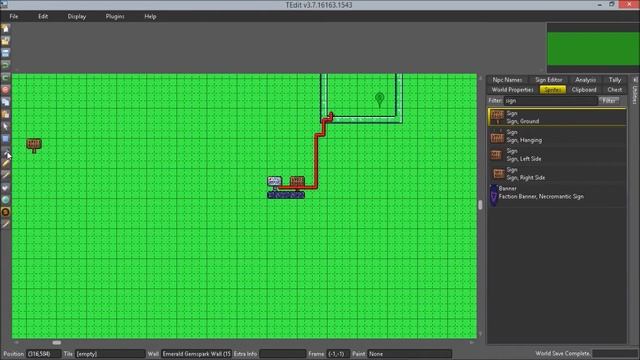
Task: Click the Filter button
Action: [609, 100]
